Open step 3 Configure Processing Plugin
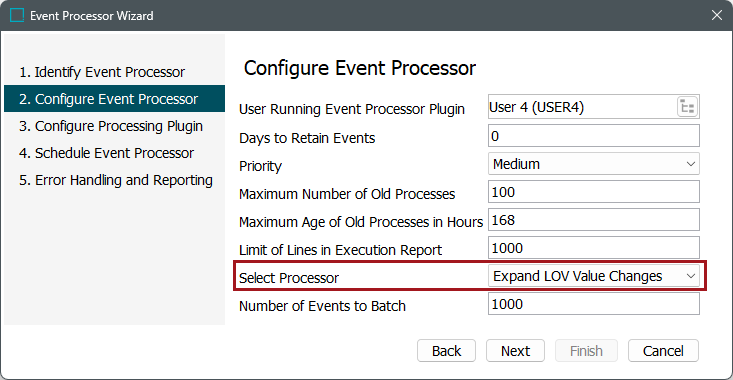 click(111, 126)
